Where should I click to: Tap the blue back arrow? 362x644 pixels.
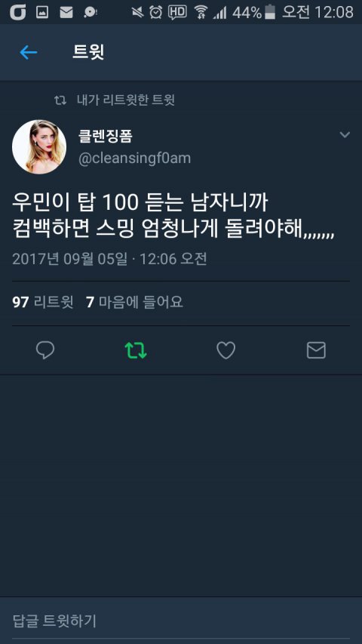29,52
